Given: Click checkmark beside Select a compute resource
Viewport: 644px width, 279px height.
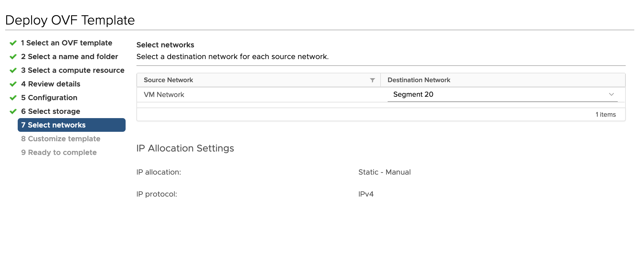Looking at the screenshot, I should tap(13, 70).
